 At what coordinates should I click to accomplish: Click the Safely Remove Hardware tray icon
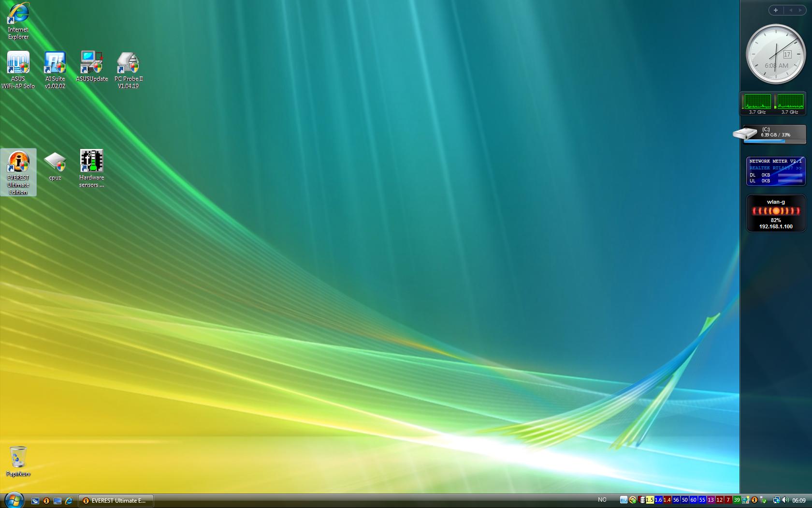tap(763, 500)
